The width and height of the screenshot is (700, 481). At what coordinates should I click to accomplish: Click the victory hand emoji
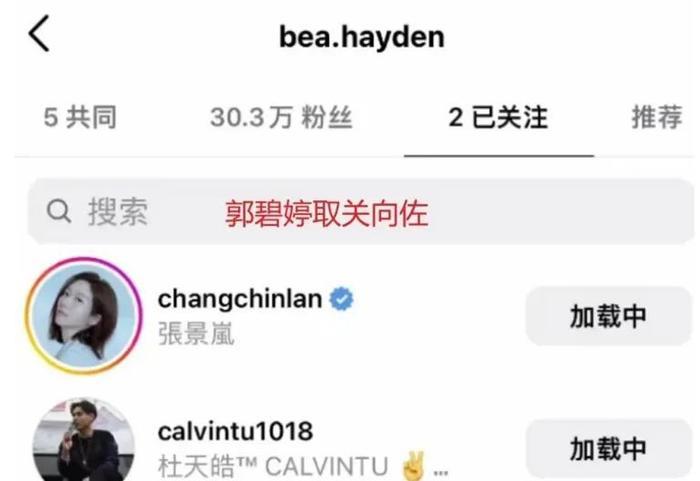point(413,466)
